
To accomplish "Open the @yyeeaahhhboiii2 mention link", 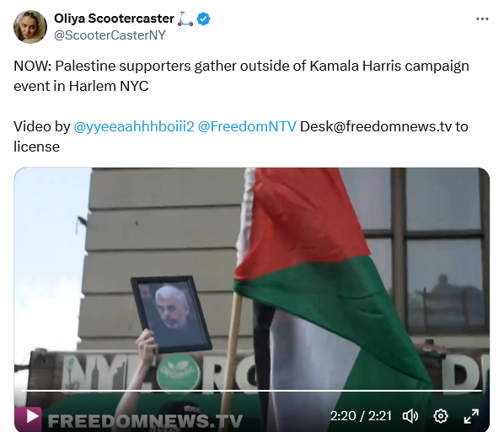I will click(134, 126).
